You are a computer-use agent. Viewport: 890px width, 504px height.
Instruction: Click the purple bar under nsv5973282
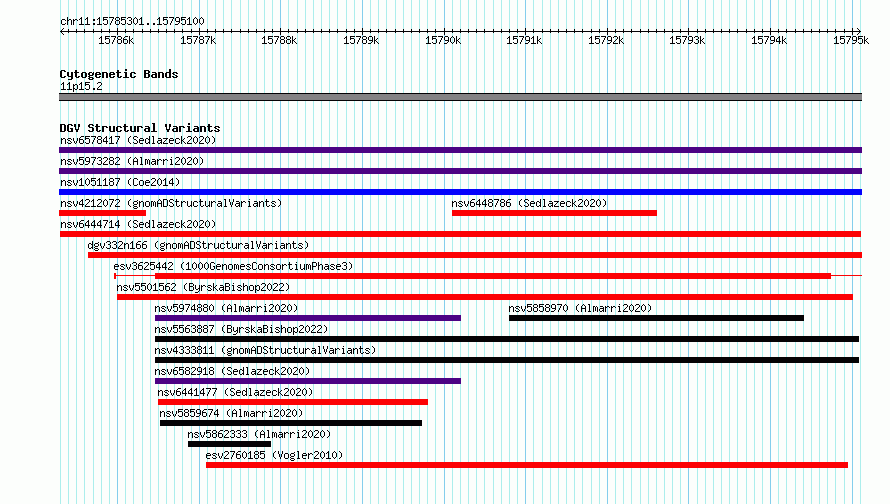[x=460, y=171]
